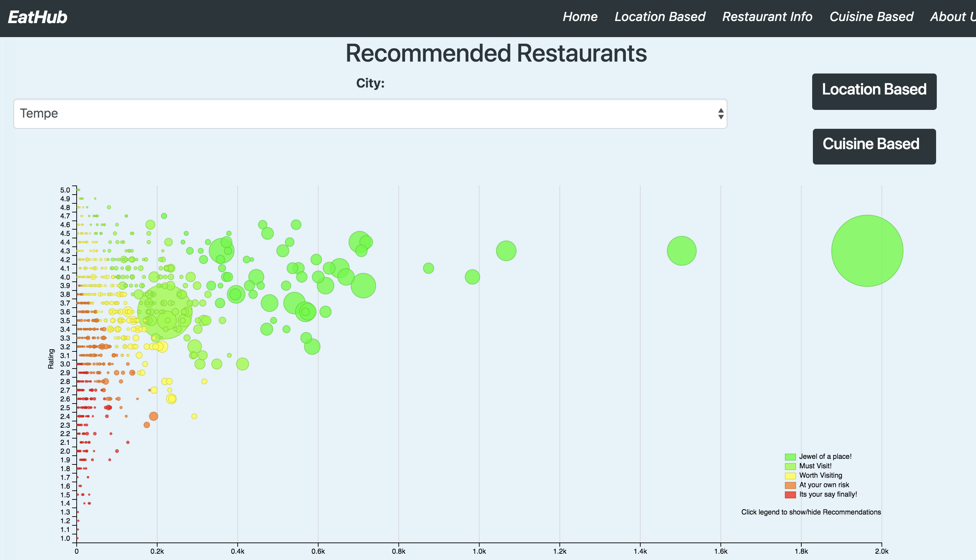The image size is (976, 560).
Task: Click the dark Cuisine Based button
Action: [x=874, y=147]
